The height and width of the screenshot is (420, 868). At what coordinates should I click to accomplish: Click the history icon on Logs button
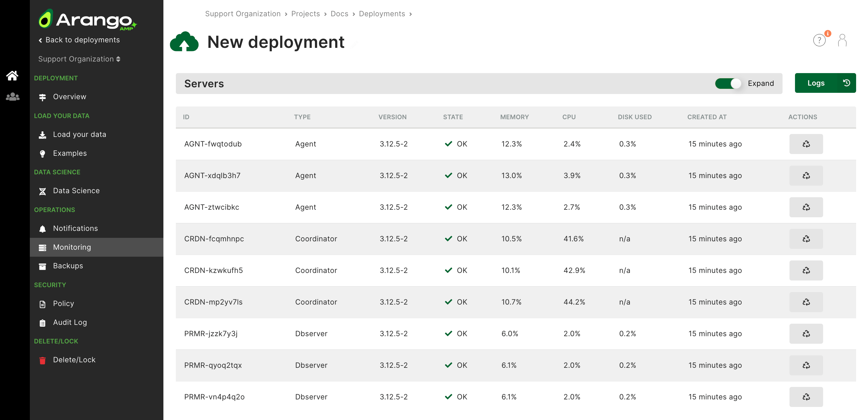coord(847,83)
